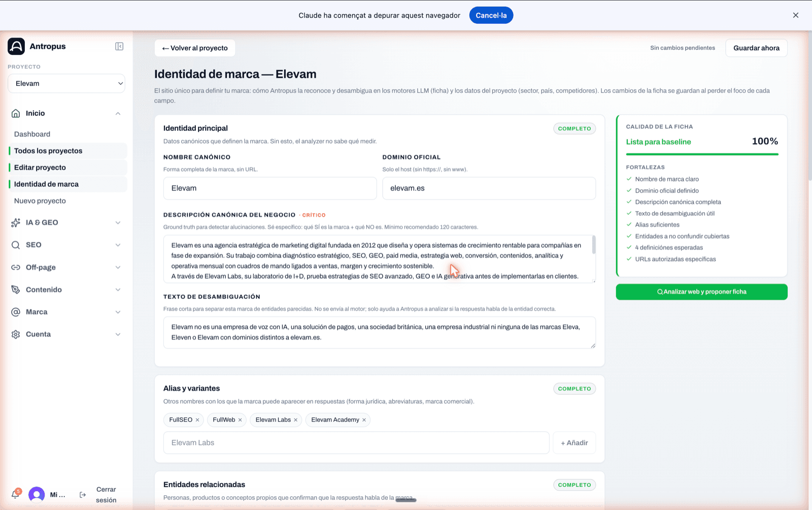The image size is (812, 510).
Task: Click the 'Lista para baseline' label
Action: point(658,142)
